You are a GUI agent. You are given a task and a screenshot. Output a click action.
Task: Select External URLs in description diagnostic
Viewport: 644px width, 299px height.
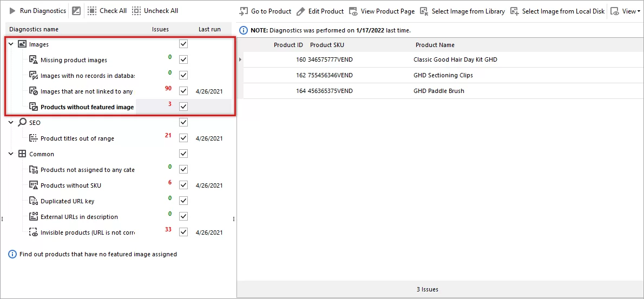[x=79, y=217]
